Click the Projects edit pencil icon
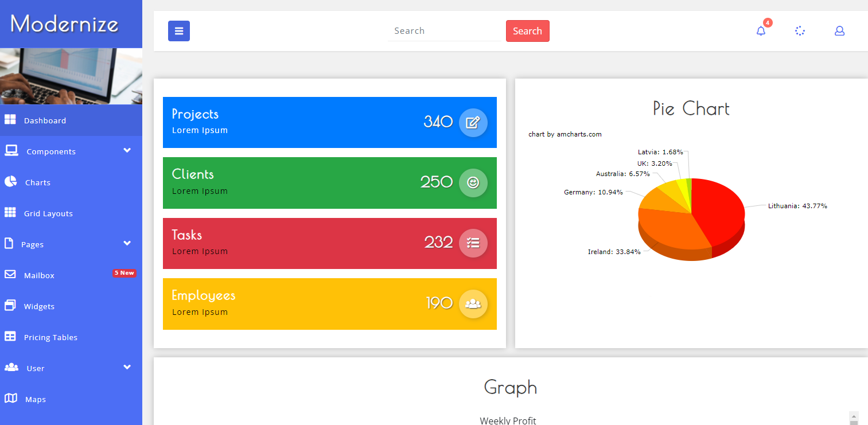The image size is (868, 425). point(473,122)
